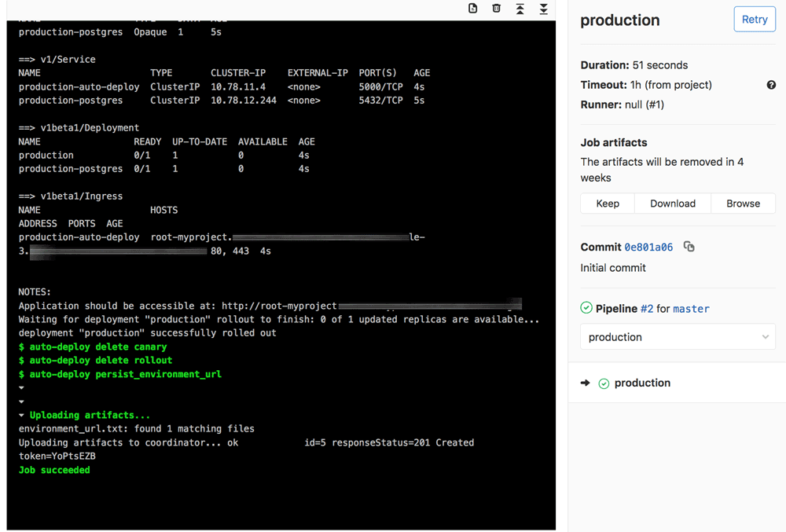
Task: Expand arrow directly below persist_environment_url command
Action: coord(22,387)
